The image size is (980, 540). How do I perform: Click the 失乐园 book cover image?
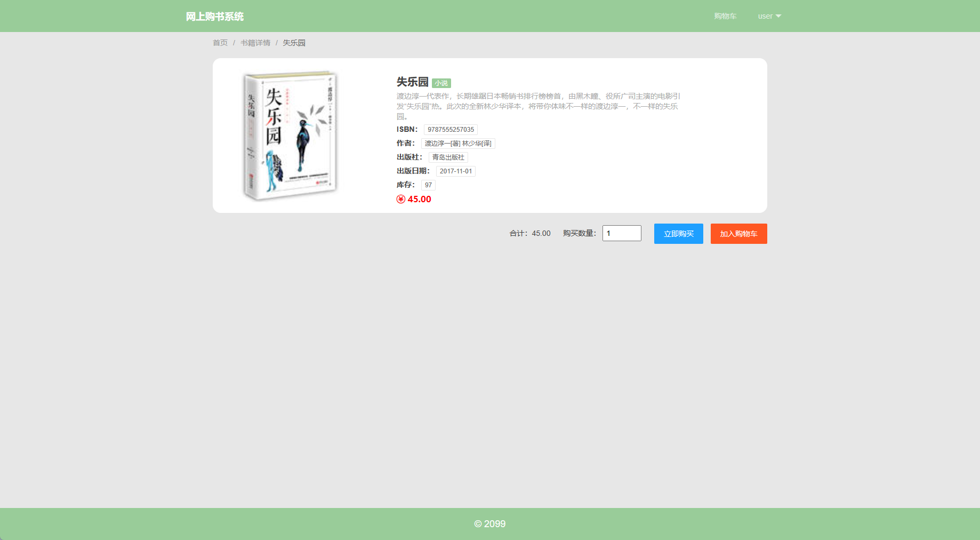(x=290, y=135)
